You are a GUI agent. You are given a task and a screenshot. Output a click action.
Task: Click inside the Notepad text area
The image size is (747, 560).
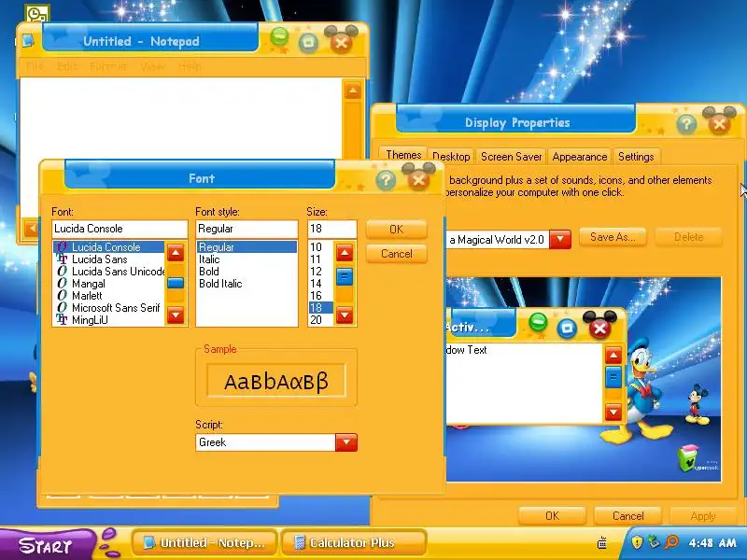point(181,119)
